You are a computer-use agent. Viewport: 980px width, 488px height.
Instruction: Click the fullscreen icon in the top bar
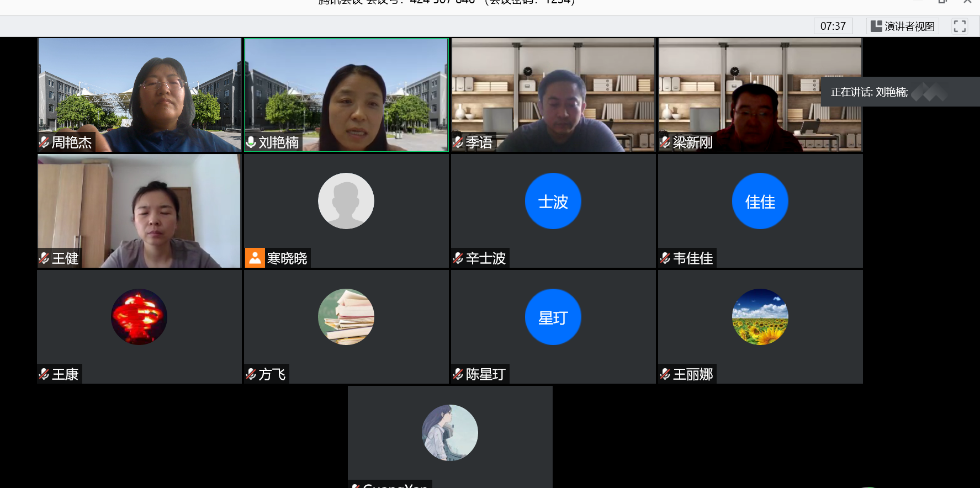click(x=960, y=26)
